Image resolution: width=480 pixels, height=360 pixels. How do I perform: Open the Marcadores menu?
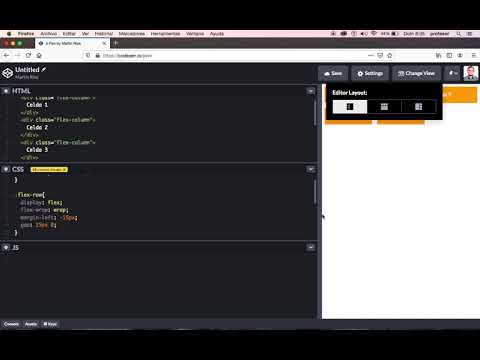[132, 34]
